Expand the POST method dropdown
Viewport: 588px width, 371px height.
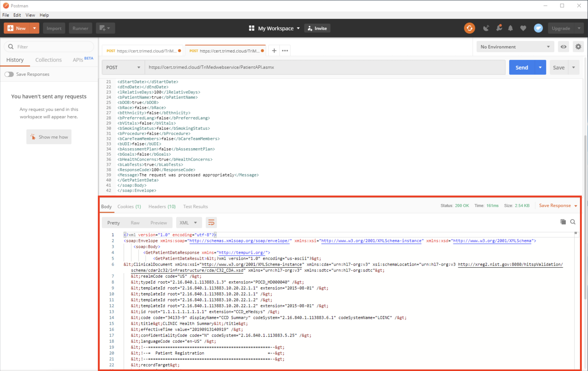(x=123, y=67)
